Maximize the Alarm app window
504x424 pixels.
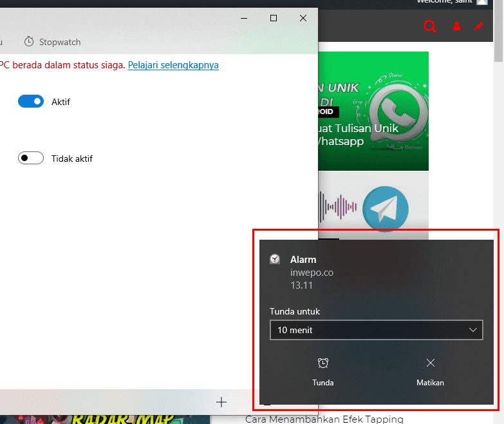(x=274, y=18)
